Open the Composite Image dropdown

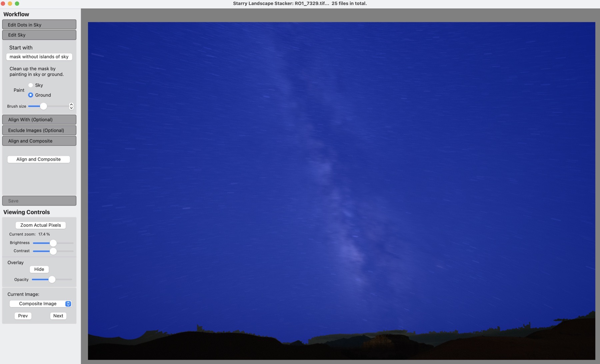(40, 304)
